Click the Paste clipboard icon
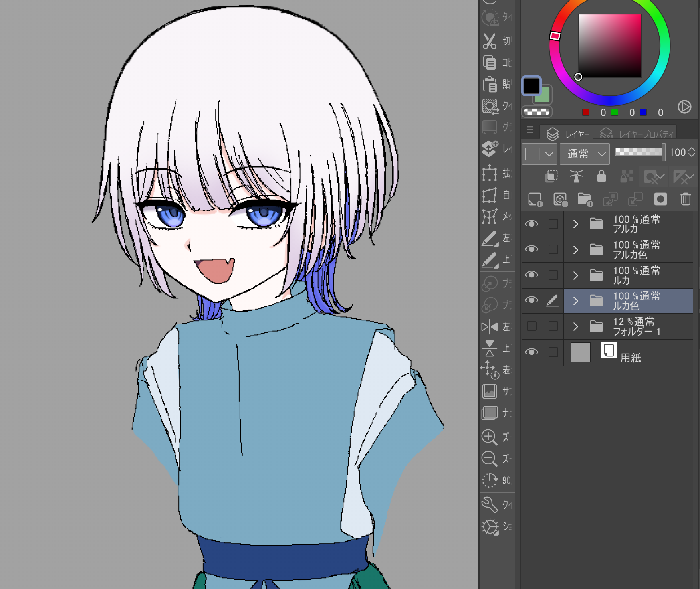The image size is (700, 589). 490,84
